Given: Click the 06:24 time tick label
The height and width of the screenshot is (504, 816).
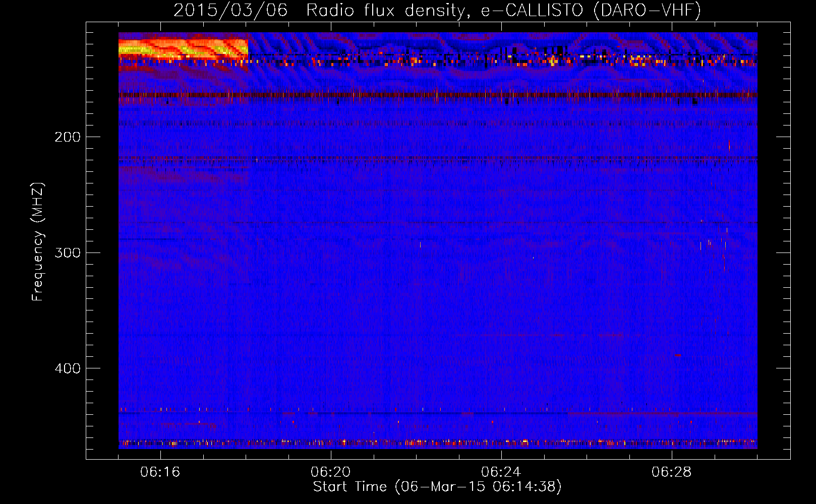Looking at the screenshot, I should [501, 472].
